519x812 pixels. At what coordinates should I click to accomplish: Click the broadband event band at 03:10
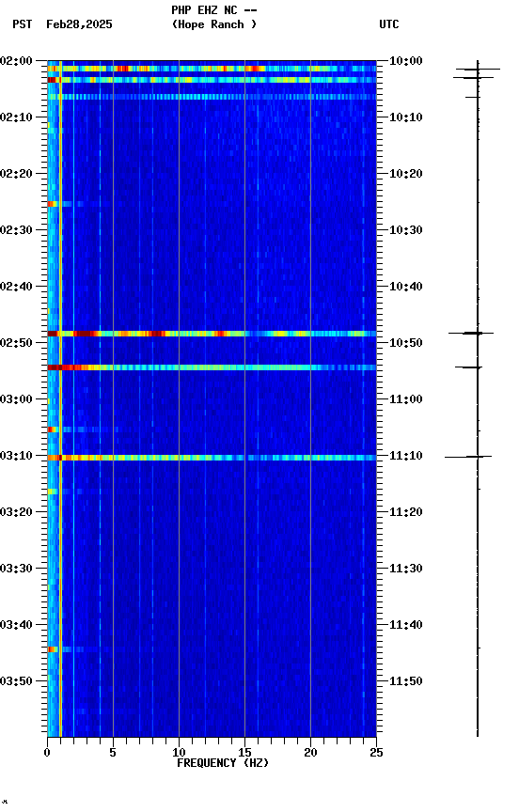212,458
